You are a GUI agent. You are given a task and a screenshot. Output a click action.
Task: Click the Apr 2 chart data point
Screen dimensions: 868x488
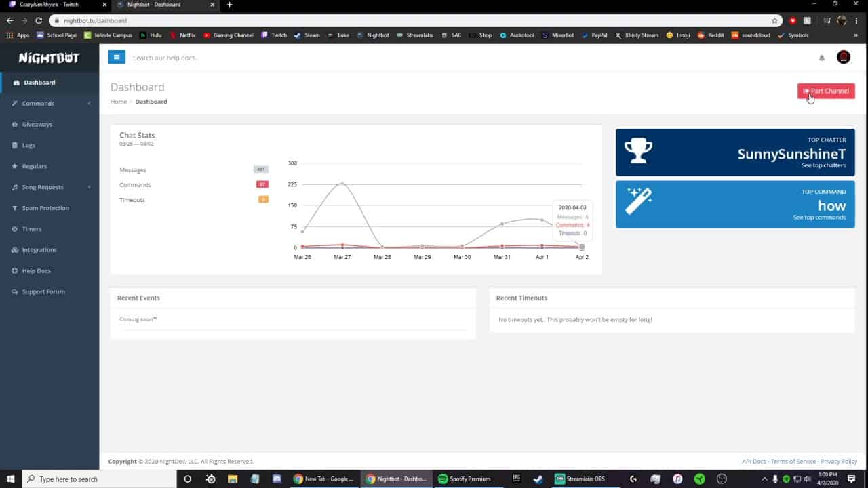(x=582, y=247)
